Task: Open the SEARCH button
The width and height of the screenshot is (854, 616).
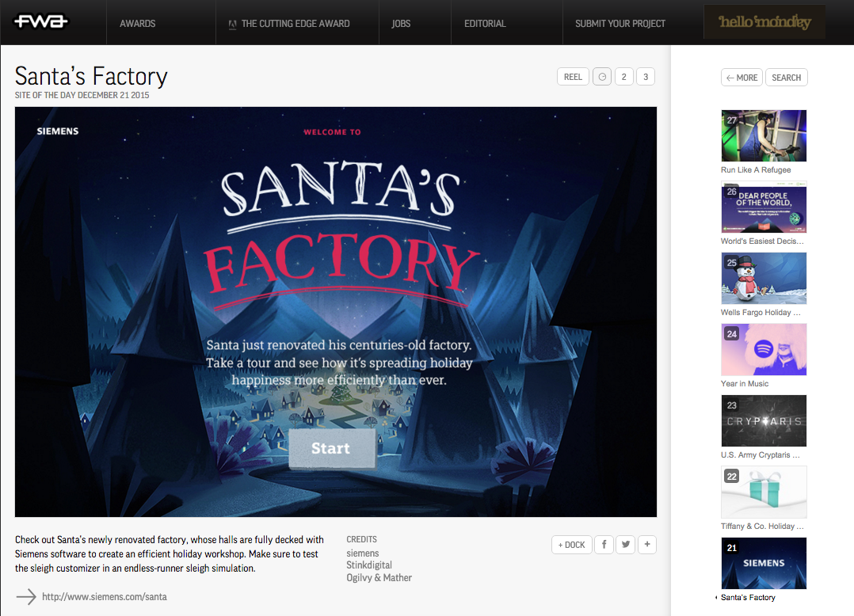Action: coord(786,78)
